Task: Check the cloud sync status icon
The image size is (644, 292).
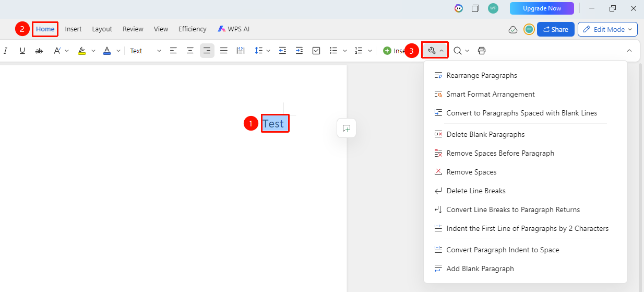Action: click(x=513, y=30)
